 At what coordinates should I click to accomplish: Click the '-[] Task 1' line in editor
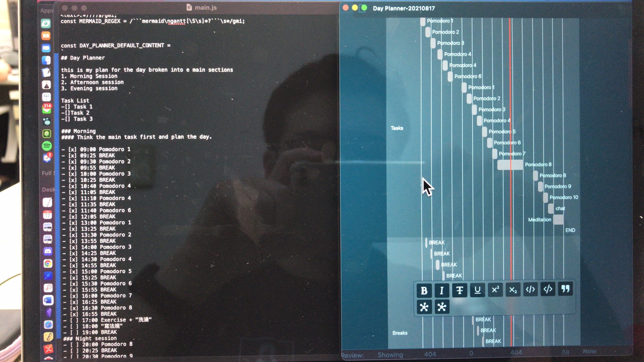(x=77, y=107)
